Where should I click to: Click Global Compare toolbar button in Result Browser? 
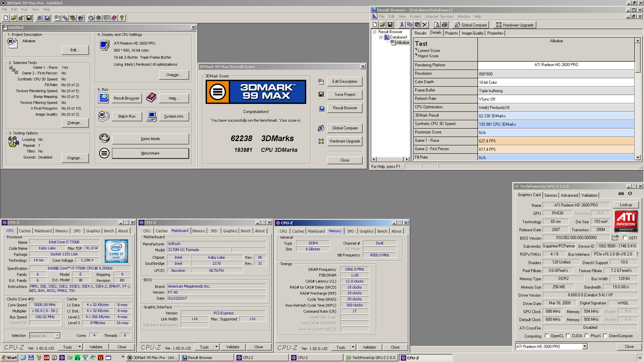471,25
